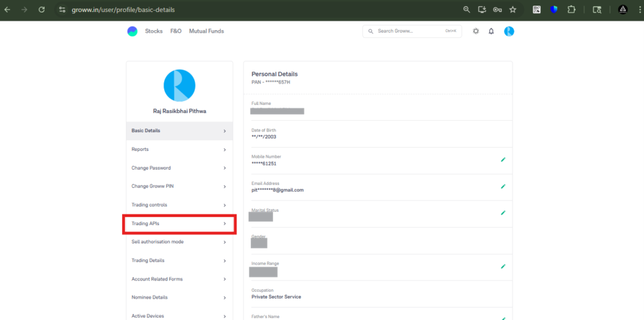The image size is (644, 320).
Task: Bookmark this page with star icon
Action: click(x=513, y=10)
